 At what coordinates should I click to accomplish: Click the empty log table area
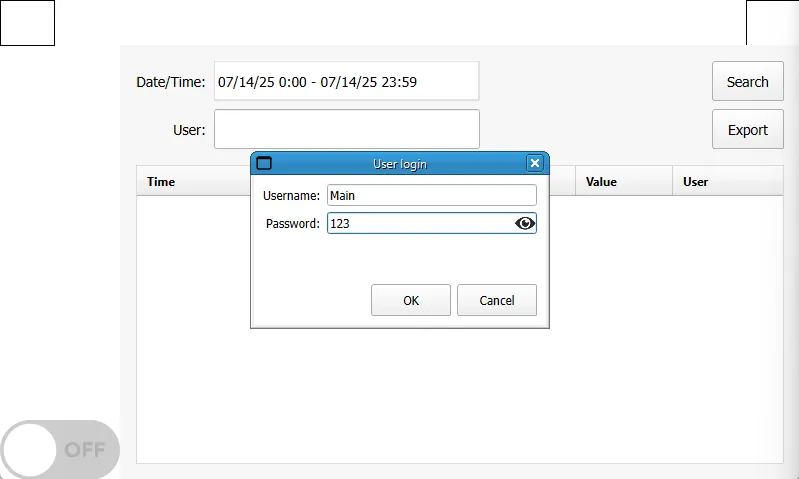click(x=460, y=400)
